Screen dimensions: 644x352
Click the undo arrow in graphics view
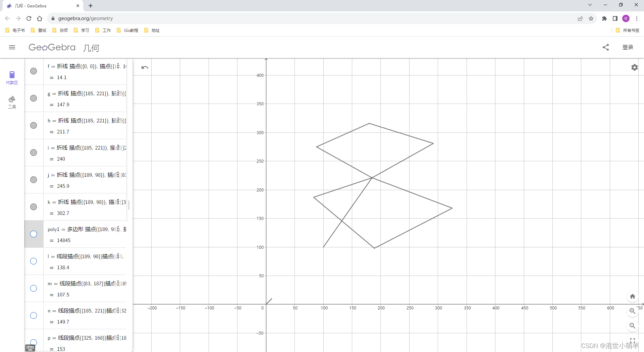tap(145, 67)
